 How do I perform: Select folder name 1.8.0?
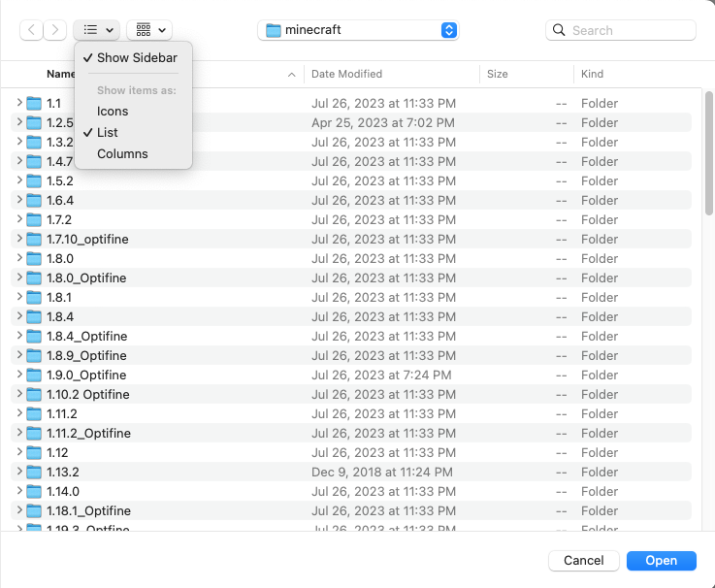click(60, 259)
